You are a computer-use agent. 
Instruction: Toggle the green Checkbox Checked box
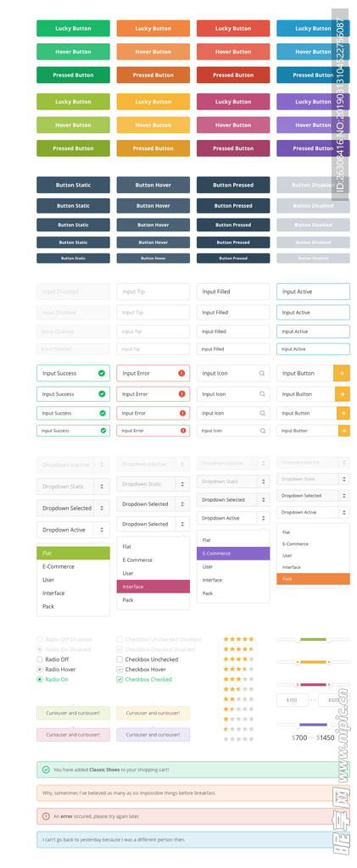click(x=120, y=679)
